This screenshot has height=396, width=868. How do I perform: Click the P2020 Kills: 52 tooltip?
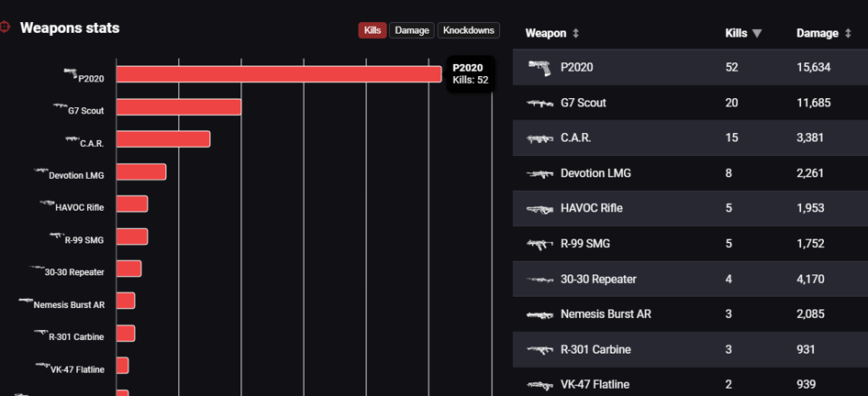click(x=471, y=73)
